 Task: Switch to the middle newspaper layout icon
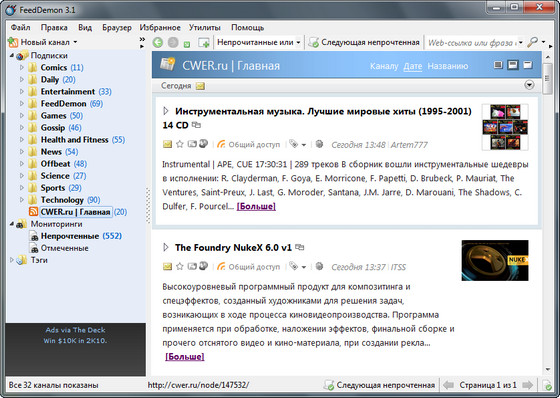click(513, 65)
